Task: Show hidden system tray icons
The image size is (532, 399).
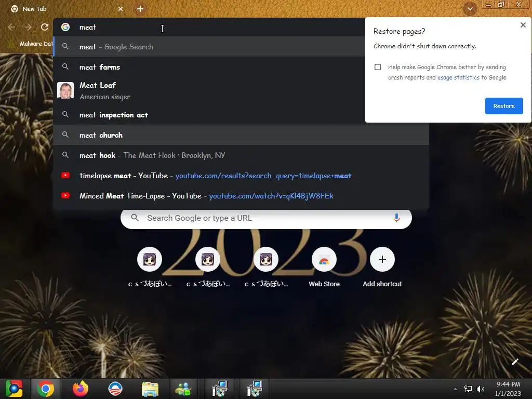Action: point(455,389)
